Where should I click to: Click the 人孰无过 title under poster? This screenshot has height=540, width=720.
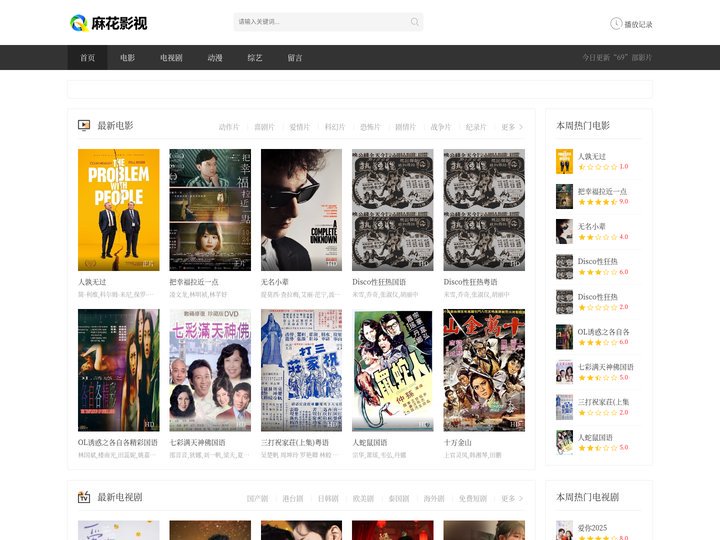(x=92, y=282)
